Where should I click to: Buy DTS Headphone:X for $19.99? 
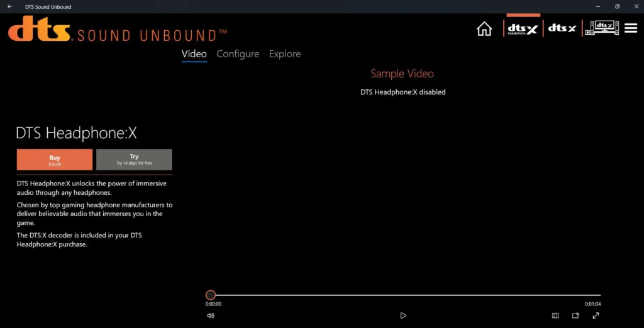pos(55,160)
